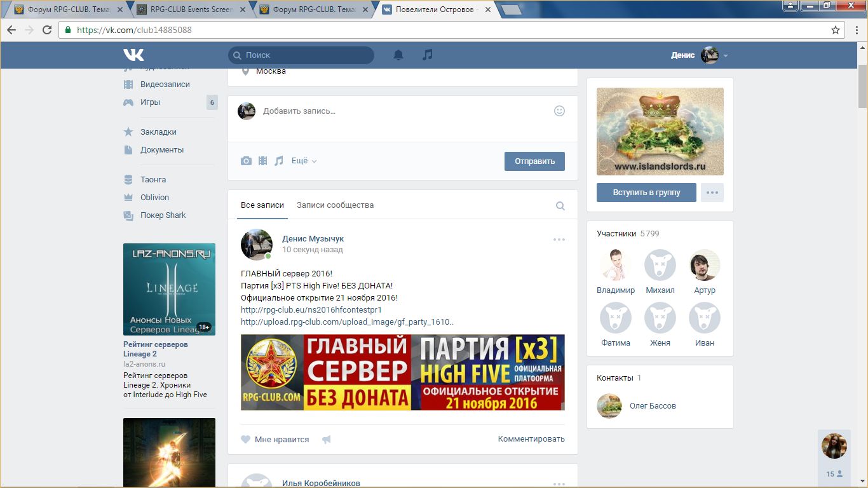Open Олег Бассов contact
Viewport: 868px width, 488px height.
(x=653, y=405)
